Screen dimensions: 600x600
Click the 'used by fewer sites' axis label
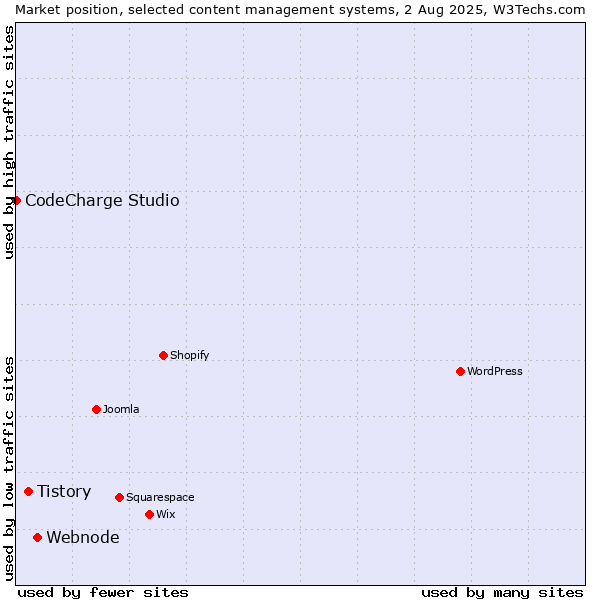(103, 593)
